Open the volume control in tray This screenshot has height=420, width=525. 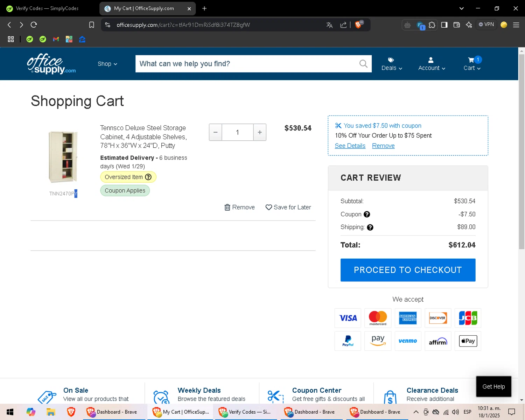(x=455, y=412)
